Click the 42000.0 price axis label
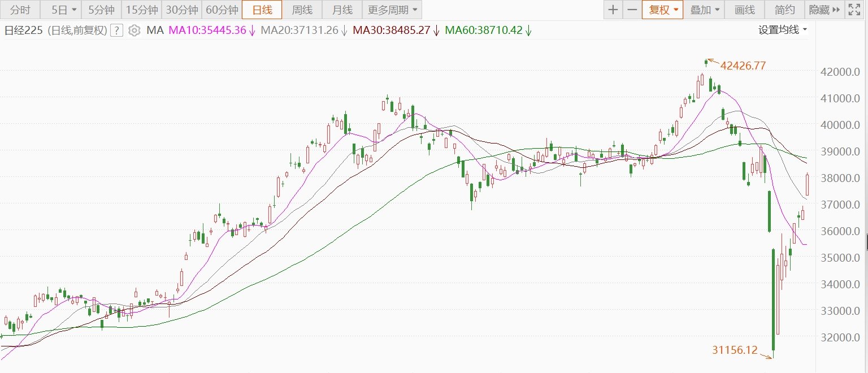The width and height of the screenshot is (868, 373). (x=840, y=72)
